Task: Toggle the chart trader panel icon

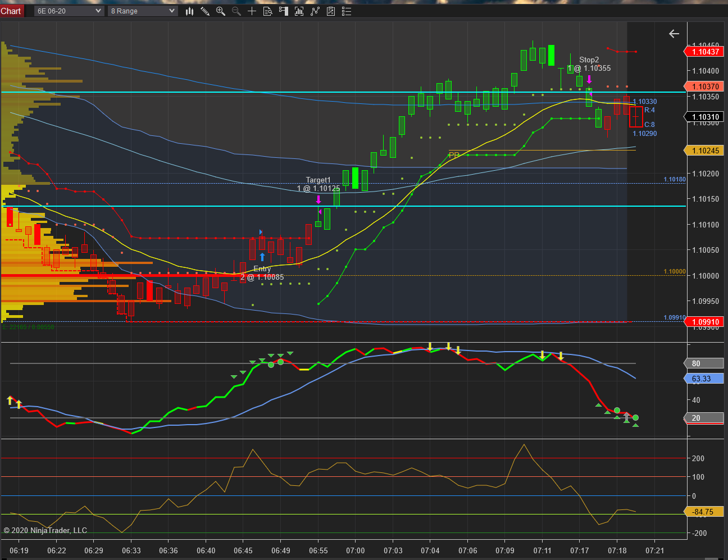Action: click(x=284, y=11)
